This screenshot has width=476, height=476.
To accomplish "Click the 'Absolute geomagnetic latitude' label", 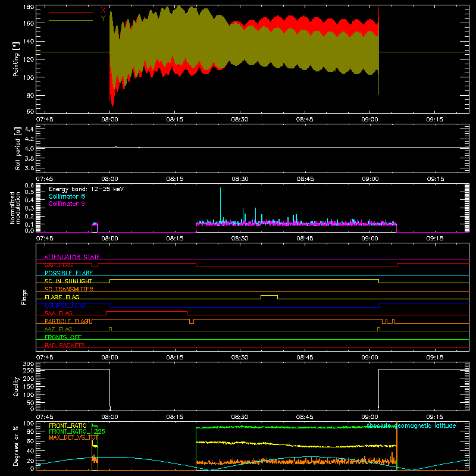I will point(411,425).
